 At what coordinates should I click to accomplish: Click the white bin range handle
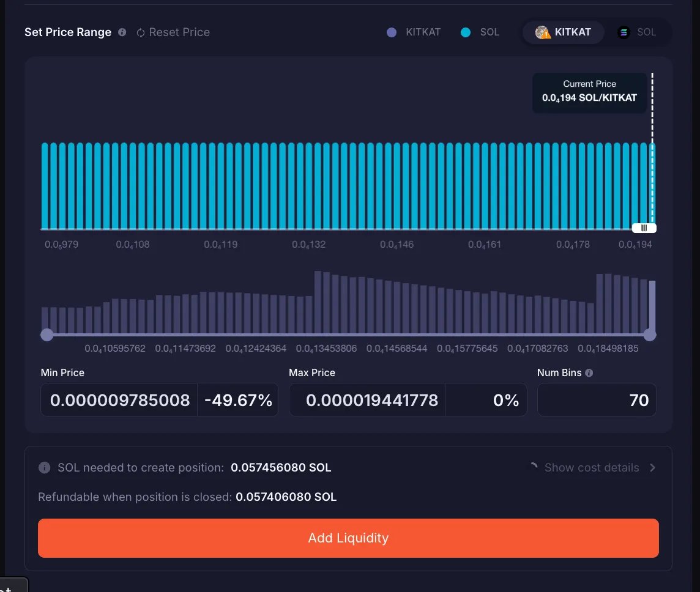pos(644,228)
